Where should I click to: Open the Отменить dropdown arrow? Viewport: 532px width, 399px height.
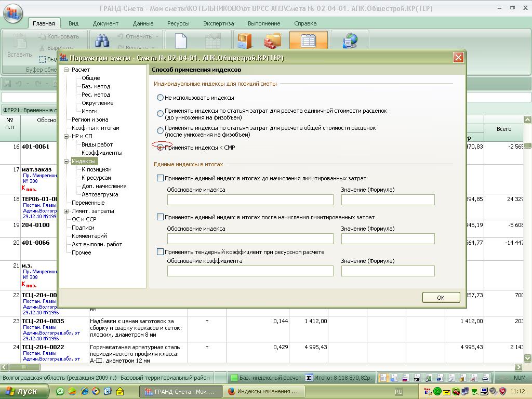pos(157,36)
